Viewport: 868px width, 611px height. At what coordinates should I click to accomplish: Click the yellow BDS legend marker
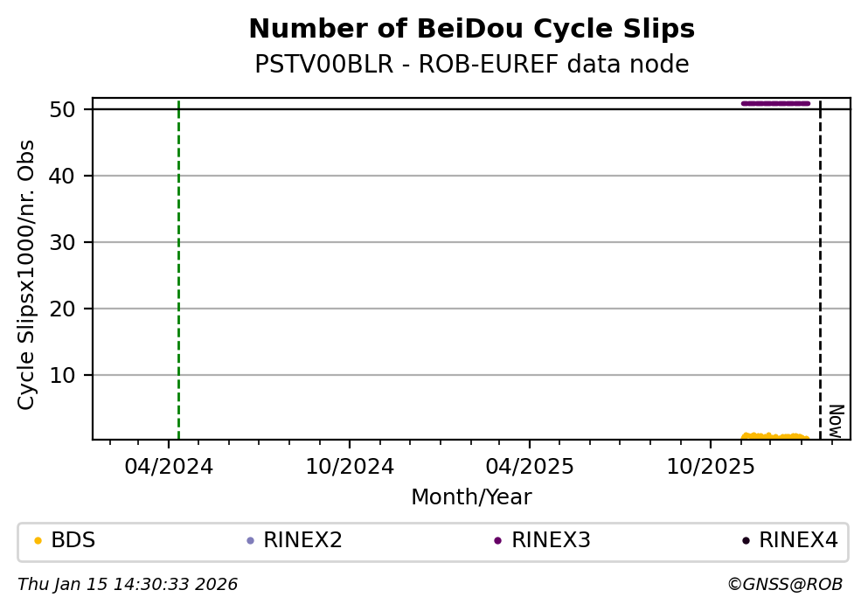(38, 541)
